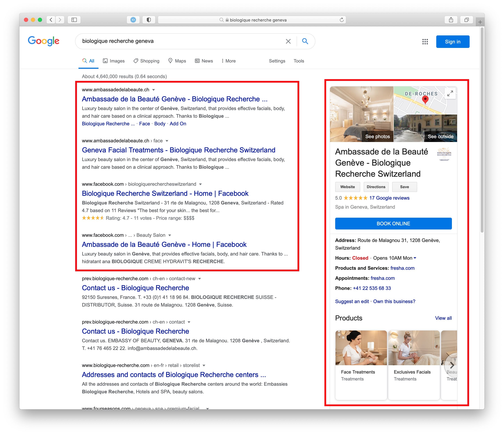The image size is (504, 435).
Task: Expand the Hours dropdown arrow
Action: [x=415, y=258]
